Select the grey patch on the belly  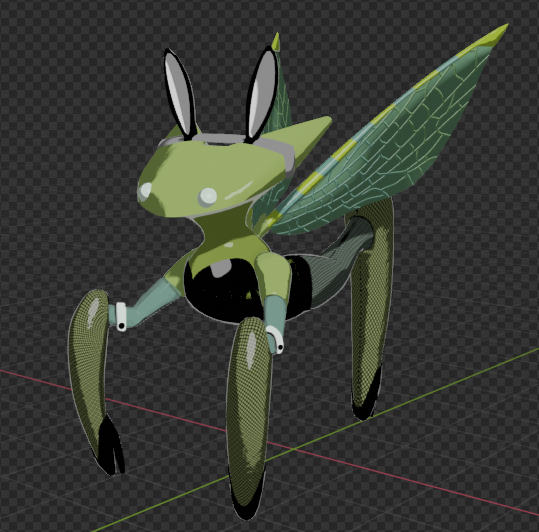pyautogui.click(x=220, y=268)
